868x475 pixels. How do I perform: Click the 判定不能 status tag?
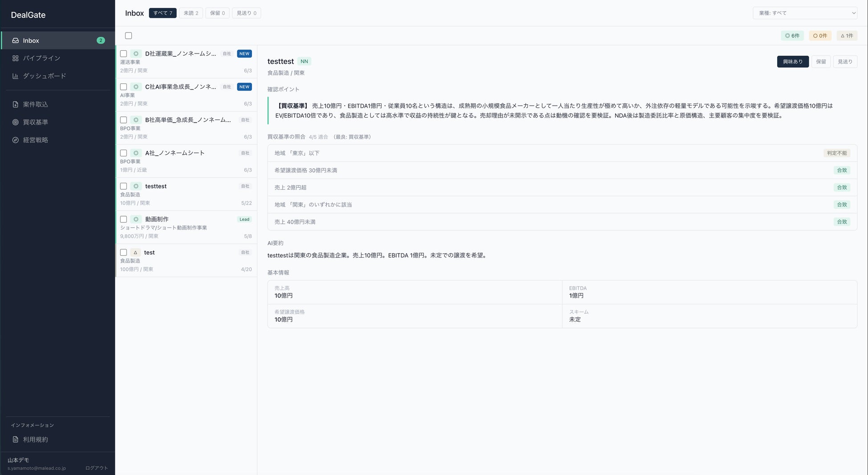[x=837, y=153]
